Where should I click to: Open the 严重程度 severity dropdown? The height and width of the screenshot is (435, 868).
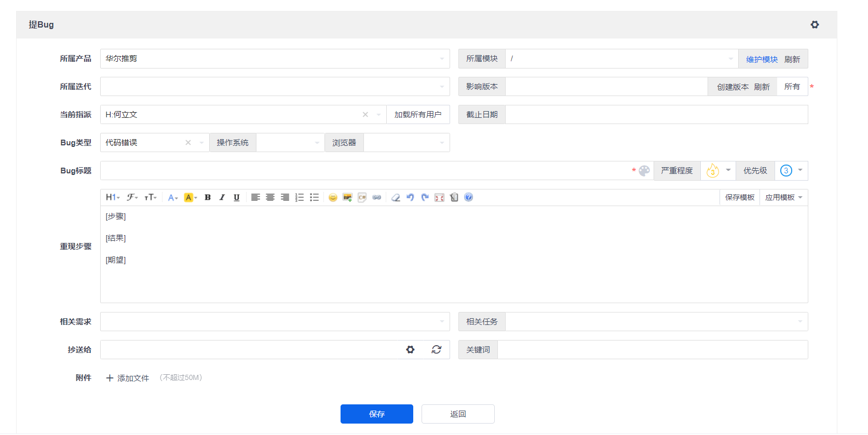[718, 171]
